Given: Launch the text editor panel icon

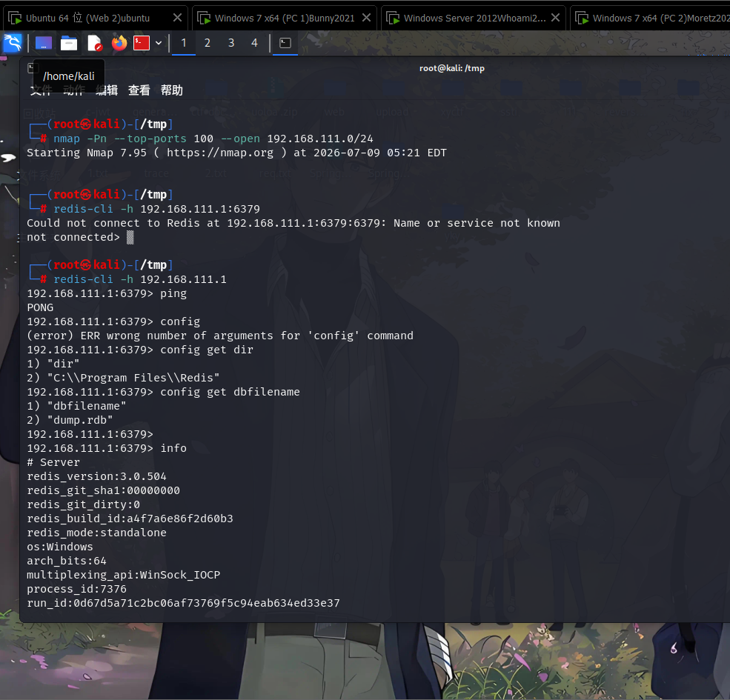Looking at the screenshot, I should 95,43.
